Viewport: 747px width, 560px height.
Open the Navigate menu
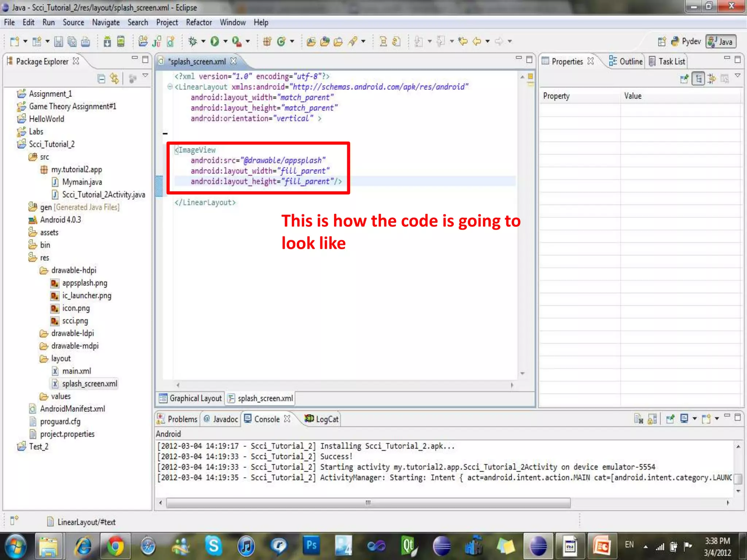click(106, 23)
